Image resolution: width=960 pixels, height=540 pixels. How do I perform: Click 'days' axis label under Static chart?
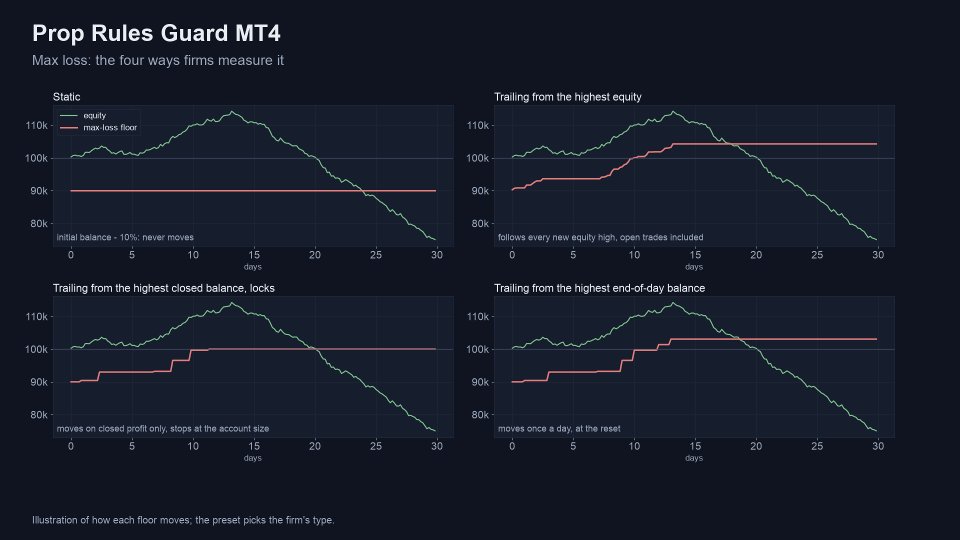253,267
